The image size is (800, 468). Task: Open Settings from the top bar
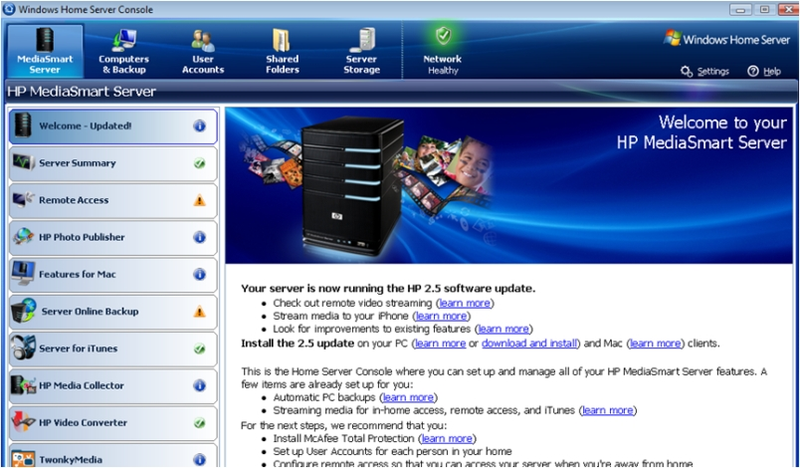pos(705,71)
